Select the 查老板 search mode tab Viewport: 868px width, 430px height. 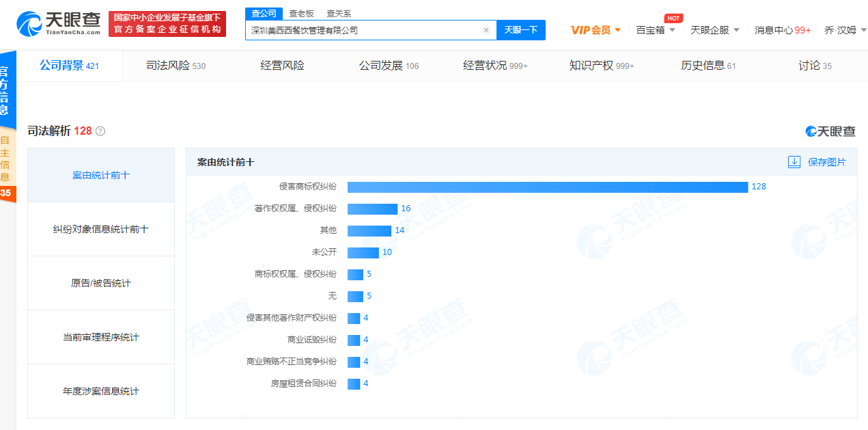[x=301, y=14]
